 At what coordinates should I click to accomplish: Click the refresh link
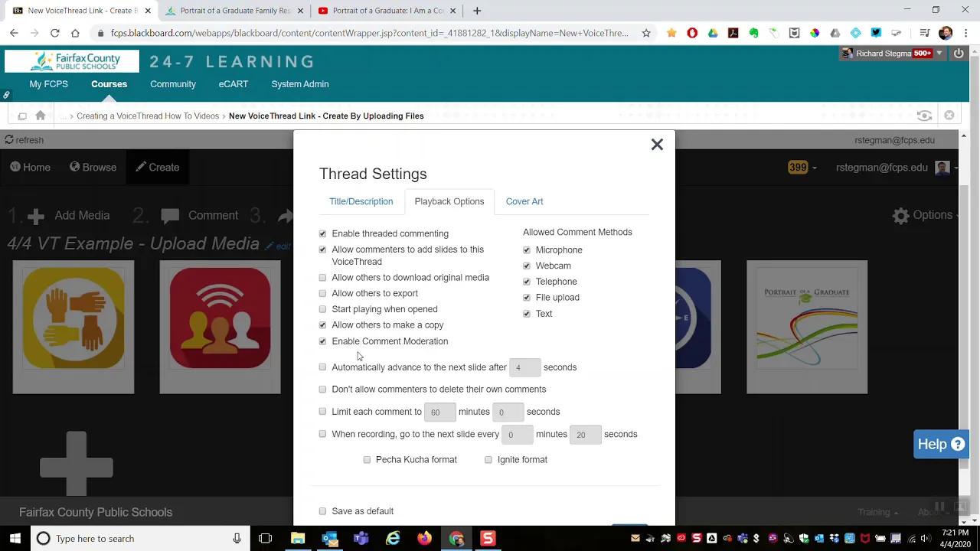point(24,140)
